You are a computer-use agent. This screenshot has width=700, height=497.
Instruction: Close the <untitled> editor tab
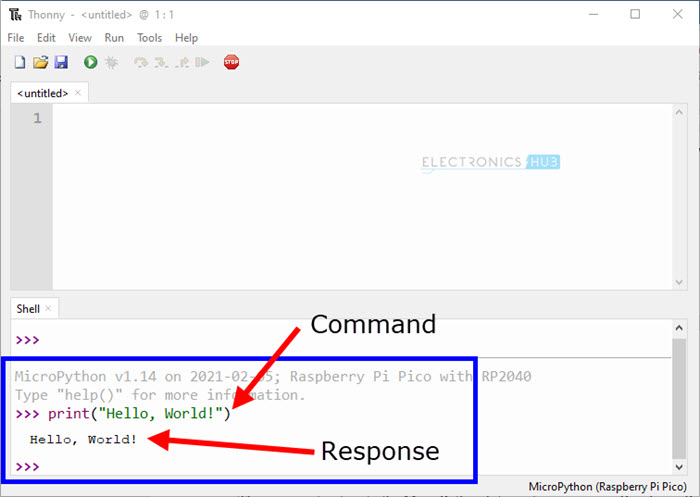[x=79, y=93]
